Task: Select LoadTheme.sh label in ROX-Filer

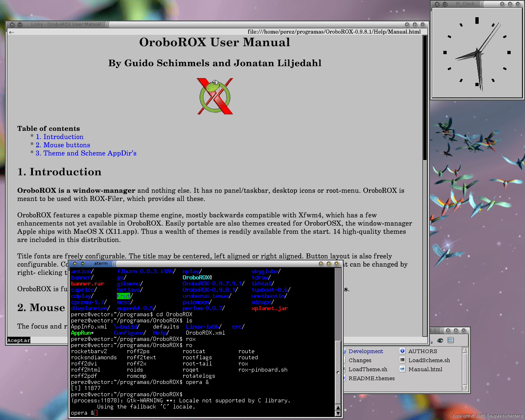Action: pyautogui.click(x=368, y=370)
